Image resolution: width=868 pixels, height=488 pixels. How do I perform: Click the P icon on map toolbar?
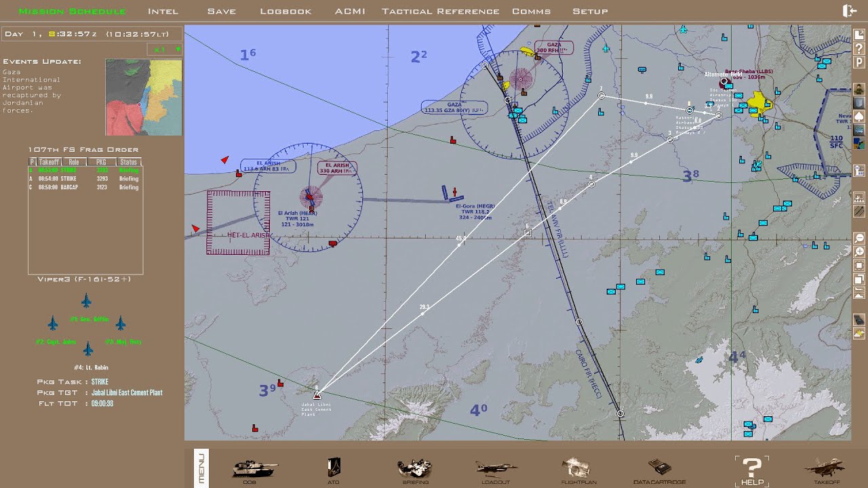[x=859, y=62]
